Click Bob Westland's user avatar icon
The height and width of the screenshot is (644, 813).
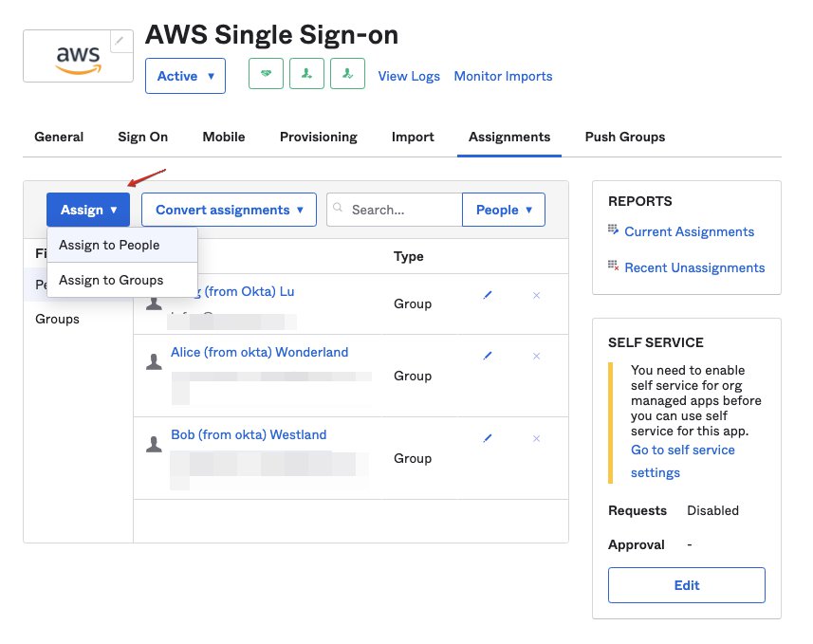click(x=154, y=444)
